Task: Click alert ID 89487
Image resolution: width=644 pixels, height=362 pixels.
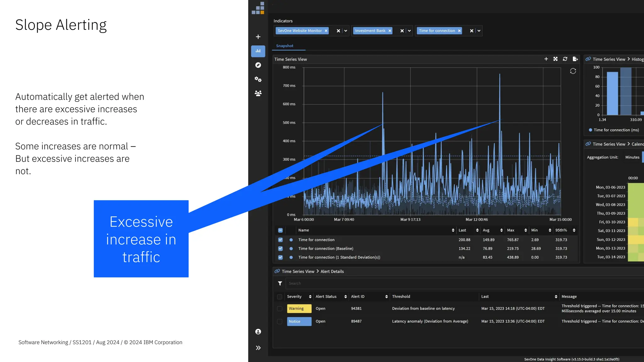Action: click(x=356, y=321)
